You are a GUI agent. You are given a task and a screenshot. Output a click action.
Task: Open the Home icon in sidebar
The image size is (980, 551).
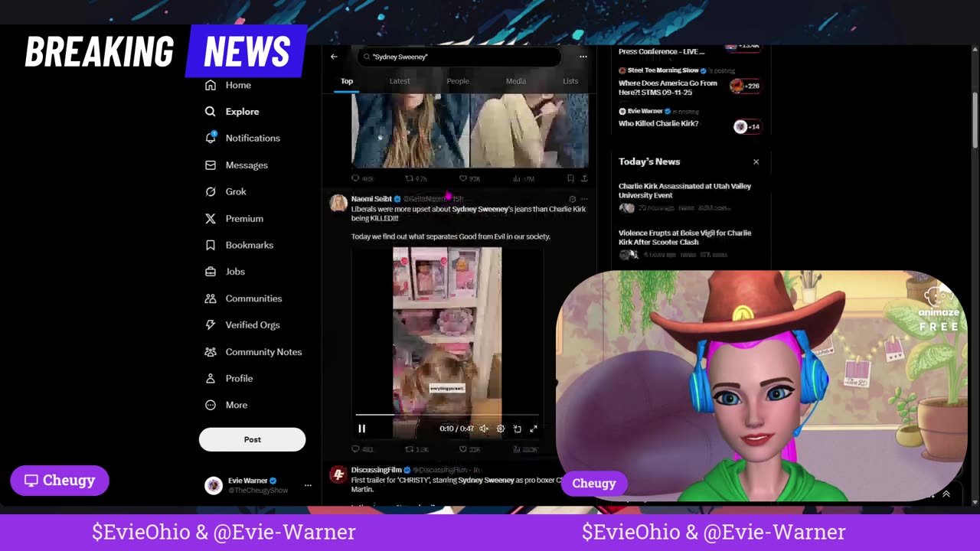pyautogui.click(x=211, y=85)
